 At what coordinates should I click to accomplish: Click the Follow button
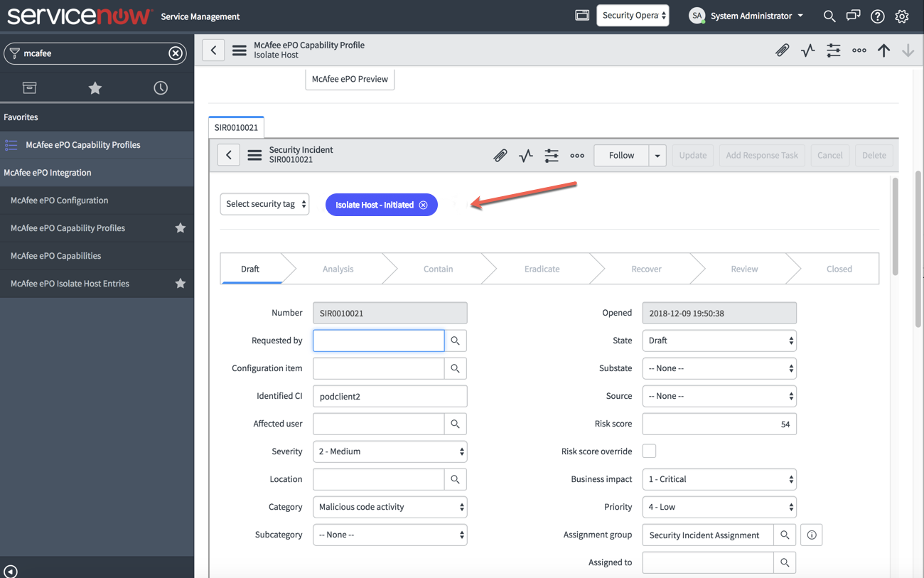[x=621, y=155]
